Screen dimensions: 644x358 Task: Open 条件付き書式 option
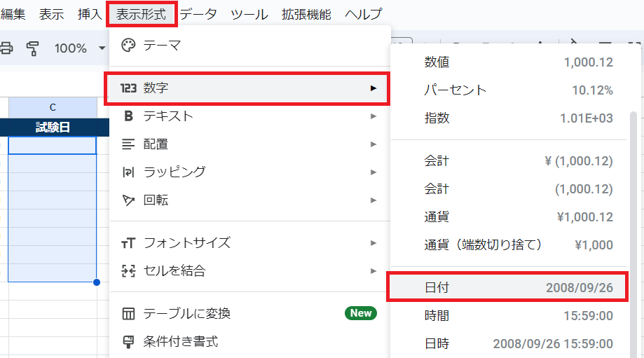click(180, 342)
